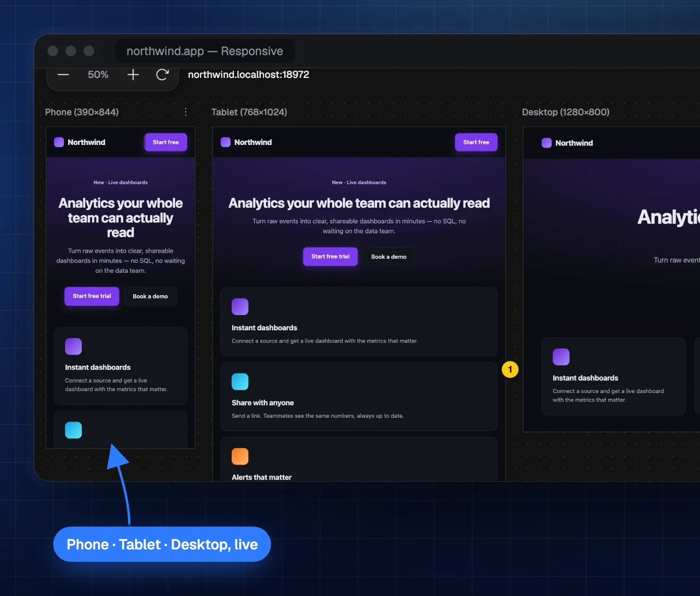Click Start free in the Phone preview header
The width and height of the screenshot is (700, 596).
(166, 142)
